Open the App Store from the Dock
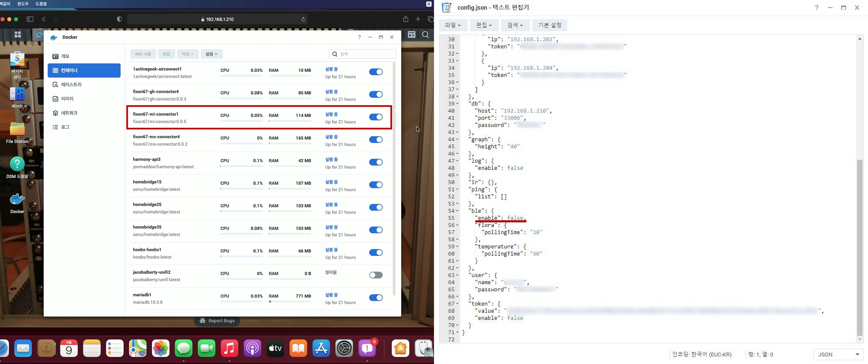The height and width of the screenshot is (364, 868). (321, 348)
